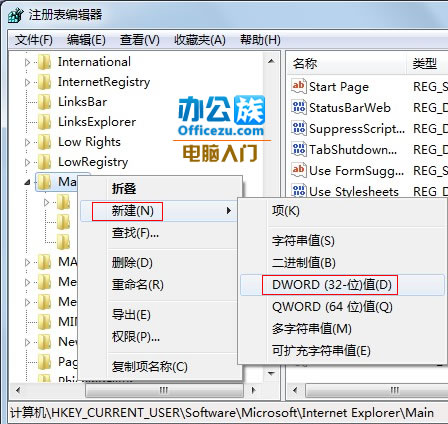Click the StatusBarWeb binary value icon
Viewport: 448px width, 424px height.
[299, 107]
